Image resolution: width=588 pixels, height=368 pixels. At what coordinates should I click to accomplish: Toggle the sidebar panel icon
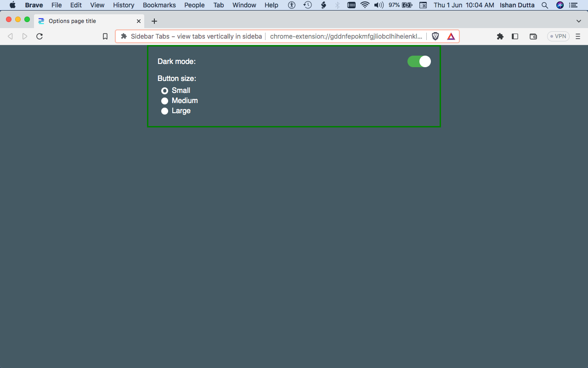tap(515, 36)
